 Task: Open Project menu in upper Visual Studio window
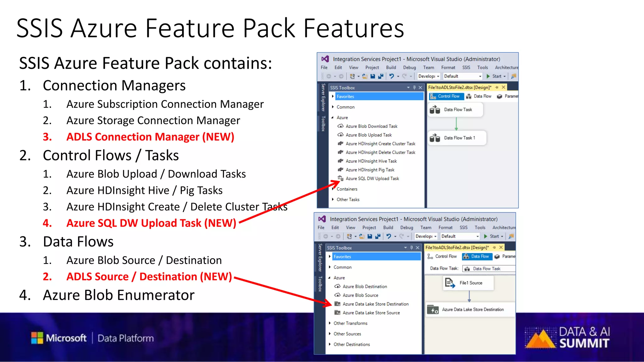click(x=372, y=68)
